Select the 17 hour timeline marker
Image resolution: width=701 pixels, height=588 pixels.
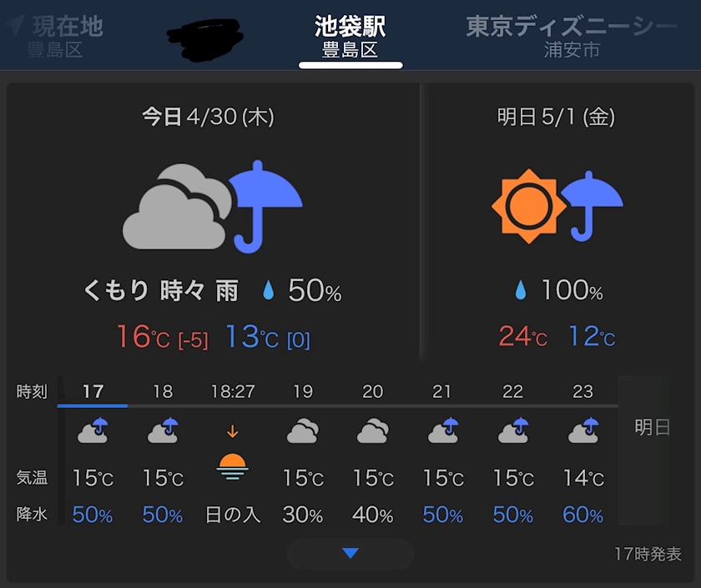(93, 392)
